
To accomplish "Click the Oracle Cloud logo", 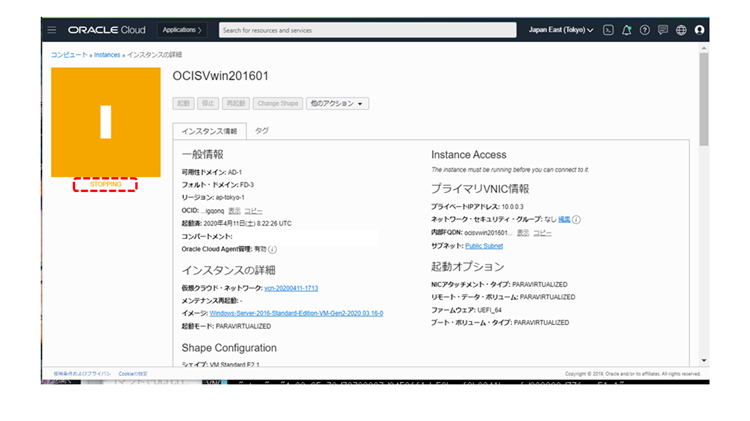I will [107, 30].
